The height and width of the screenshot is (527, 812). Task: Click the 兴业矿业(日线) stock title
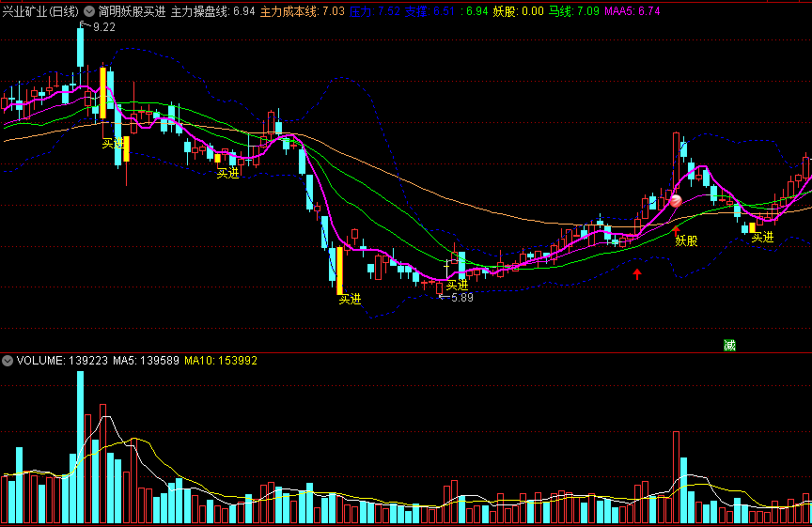coord(40,11)
